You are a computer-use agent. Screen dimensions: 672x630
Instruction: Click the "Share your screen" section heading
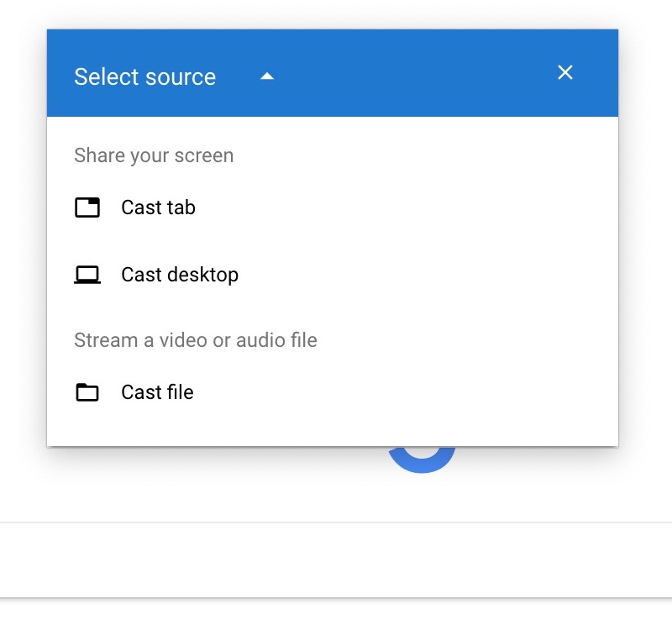tap(154, 155)
